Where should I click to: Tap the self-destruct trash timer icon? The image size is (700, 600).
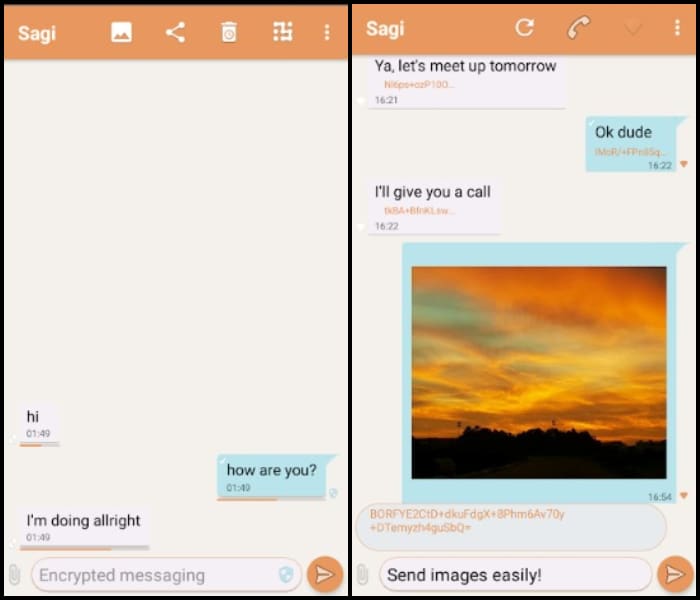pyautogui.click(x=229, y=32)
